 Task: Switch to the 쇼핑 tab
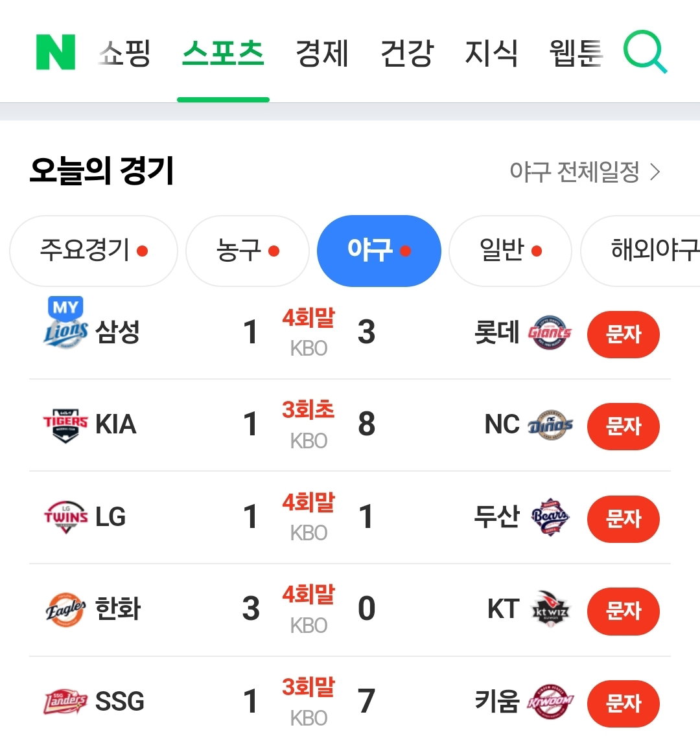pyautogui.click(x=125, y=52)
